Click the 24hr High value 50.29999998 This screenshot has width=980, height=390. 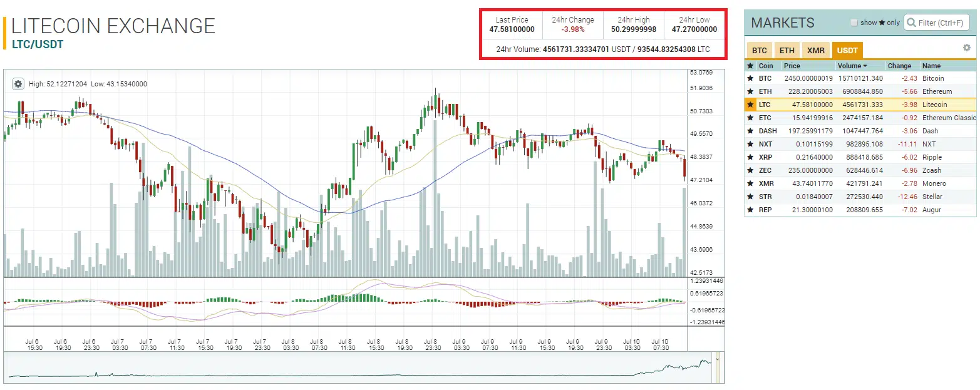pos(634,29)
